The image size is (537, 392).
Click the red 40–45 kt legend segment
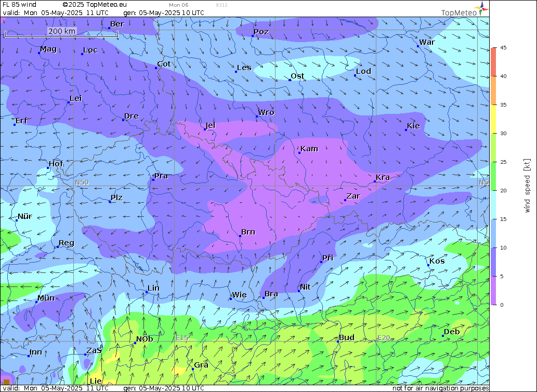493,62
